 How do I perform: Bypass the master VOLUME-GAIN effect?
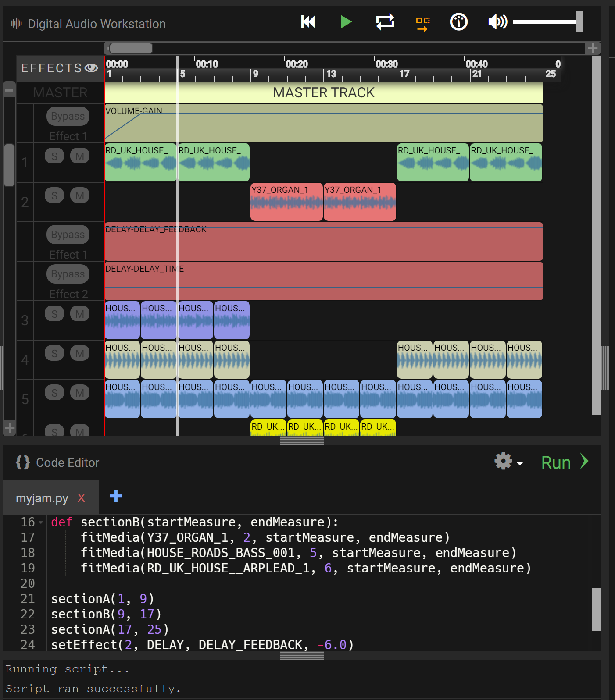click(x=68, y=116)
